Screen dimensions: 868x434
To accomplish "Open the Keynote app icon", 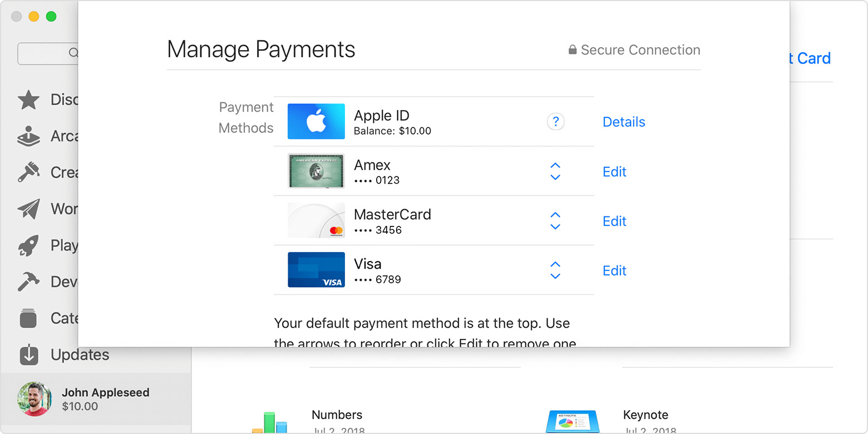I will 572,420.
